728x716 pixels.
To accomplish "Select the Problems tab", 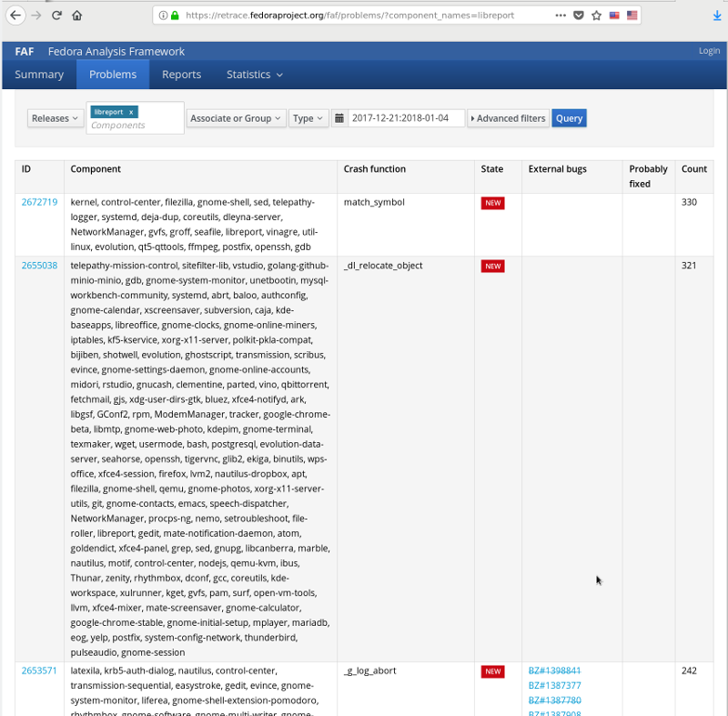I will coord(113,75).
